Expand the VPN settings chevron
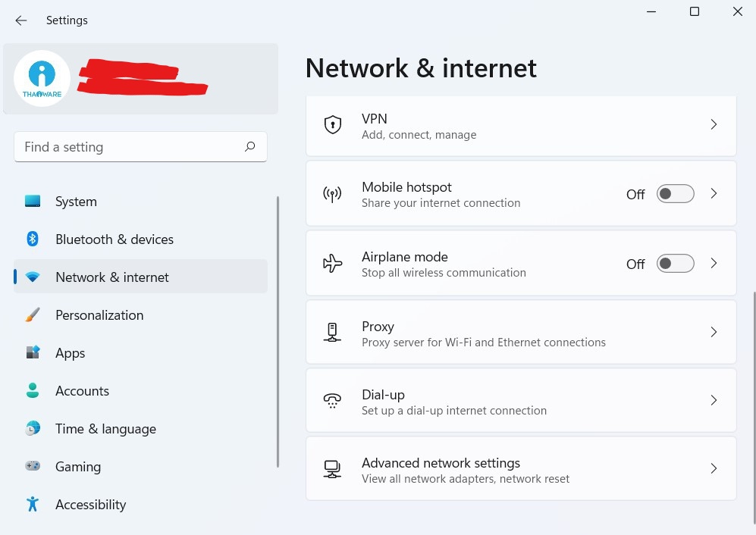The width and height of the screenshot is (756, 535). (x=714, y=124)
